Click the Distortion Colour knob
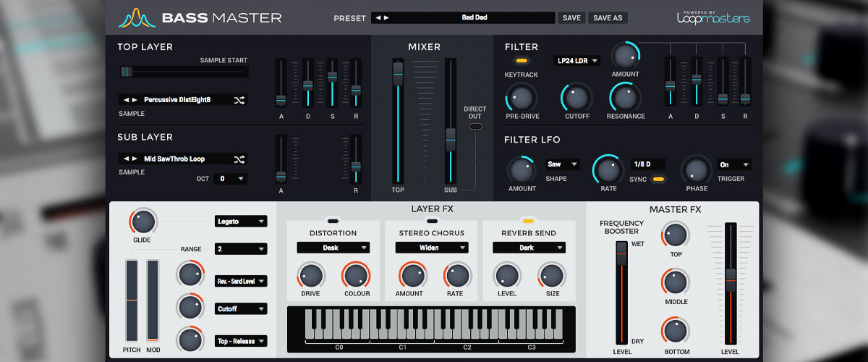868x362 pixels. pyautogui.click(x=356, y=274)
